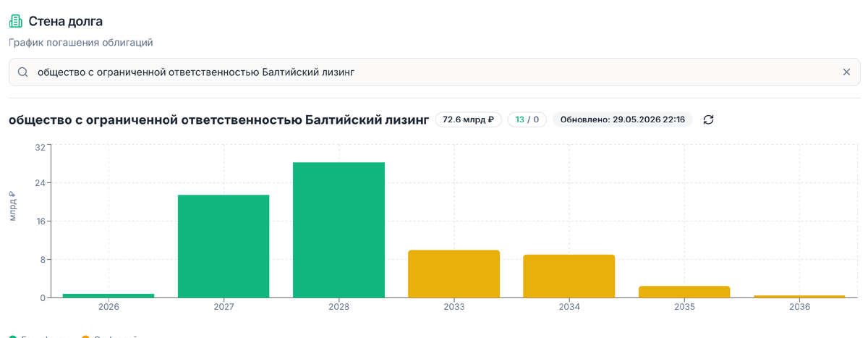Click the Обновлено: 29.05.2026 22:16 badge

[623, 119]
